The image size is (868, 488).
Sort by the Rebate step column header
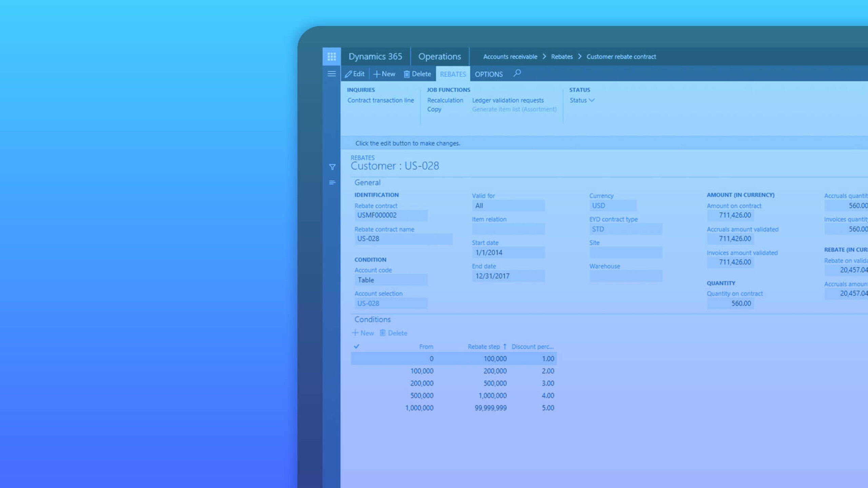484,347
